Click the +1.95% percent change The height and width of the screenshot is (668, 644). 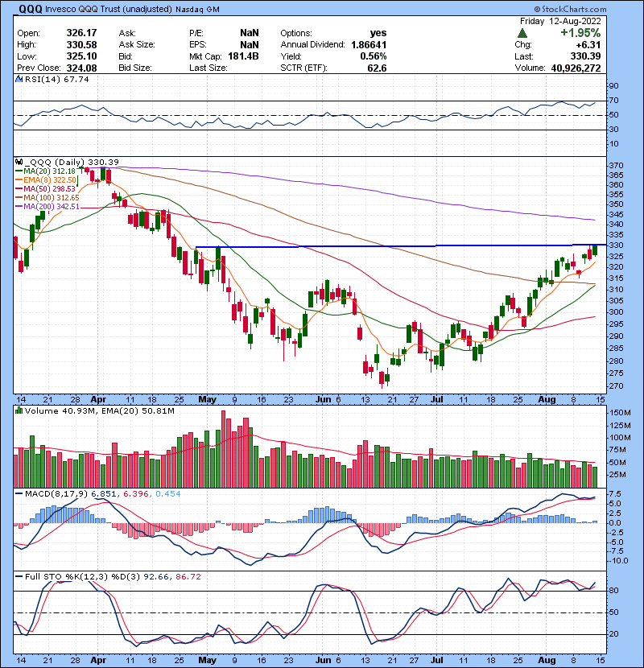click(x=580, y=33)
